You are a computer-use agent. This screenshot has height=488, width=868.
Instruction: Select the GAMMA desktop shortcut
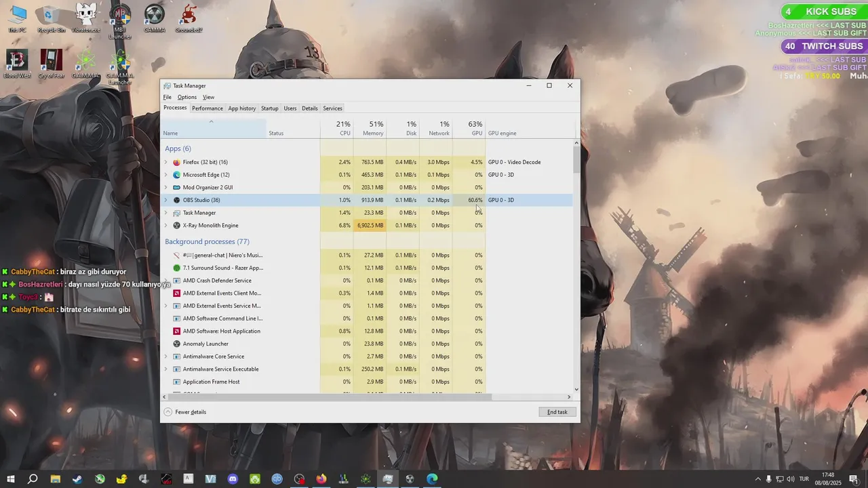(x=155, y=18)
